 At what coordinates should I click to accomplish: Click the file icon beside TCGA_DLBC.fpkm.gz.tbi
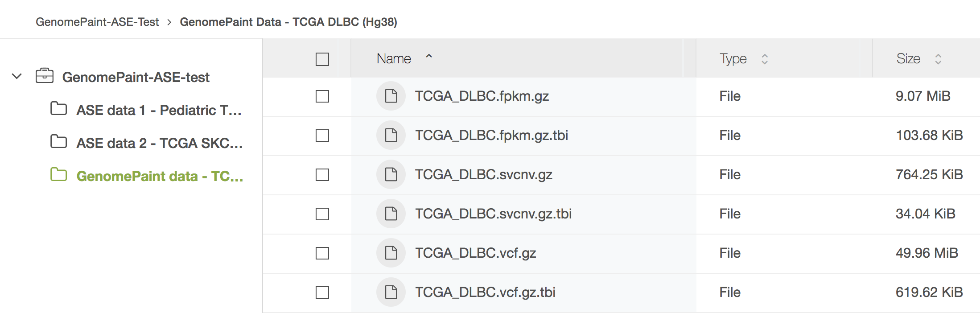point(391,135)
